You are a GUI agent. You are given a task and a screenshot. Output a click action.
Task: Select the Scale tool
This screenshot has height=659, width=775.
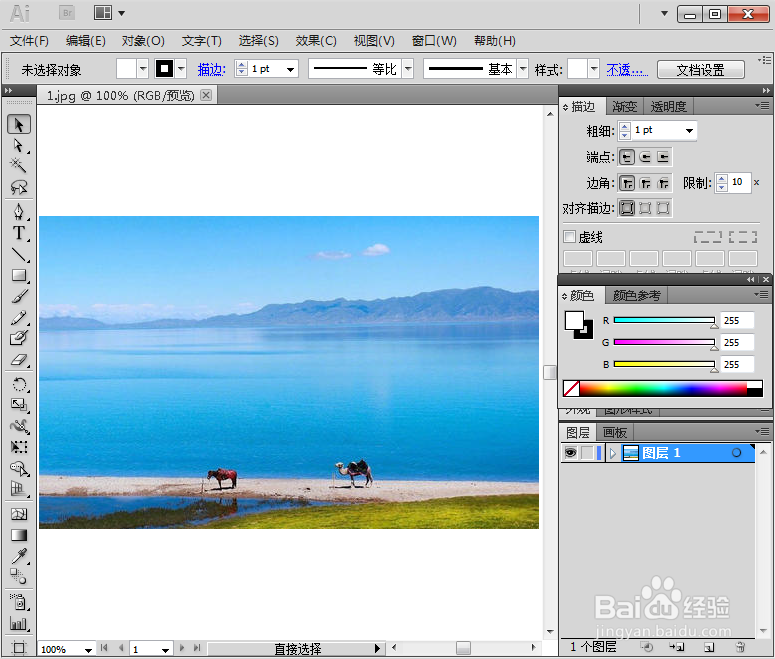19,405
